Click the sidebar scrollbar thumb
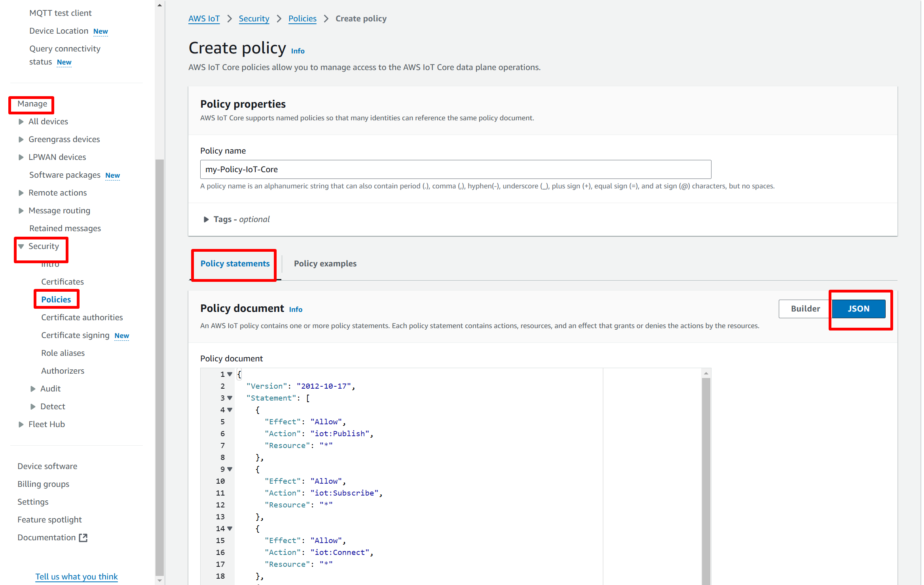Image resolution: width=924 pixels, height=585 pixels. pos(159,367)
